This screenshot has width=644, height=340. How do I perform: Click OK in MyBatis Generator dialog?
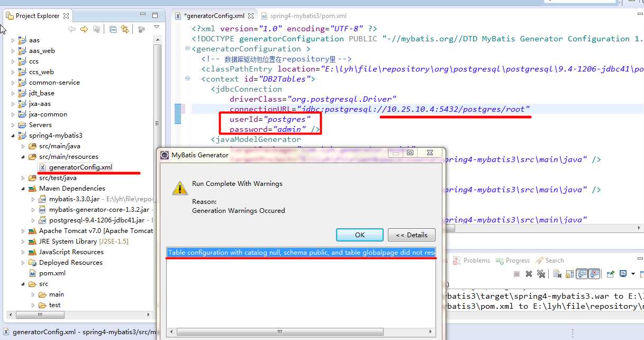360,235
